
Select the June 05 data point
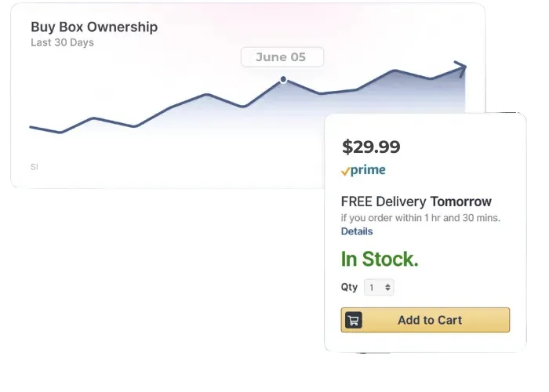pyautogui.click(x=283, y=79)
